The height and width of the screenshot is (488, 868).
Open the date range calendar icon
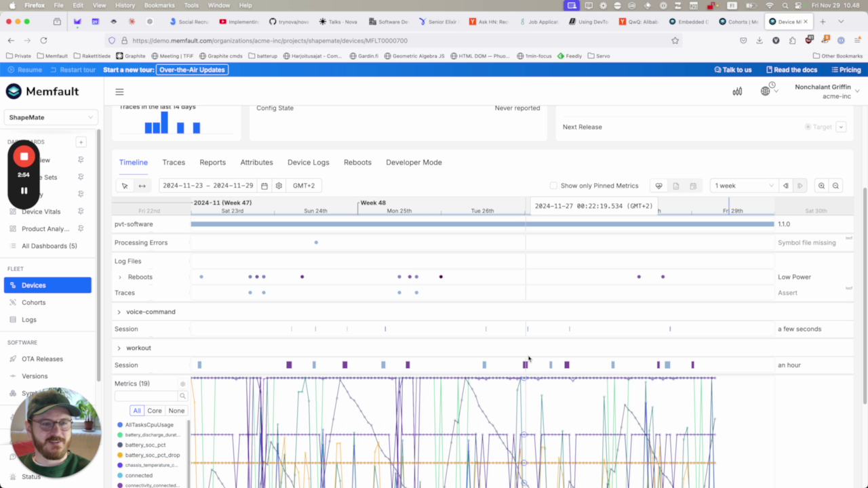264,186
